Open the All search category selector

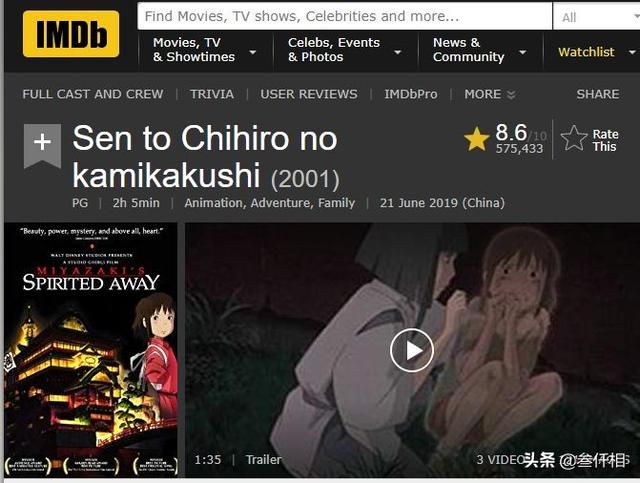pyautogui.click(x=596, y=17)
